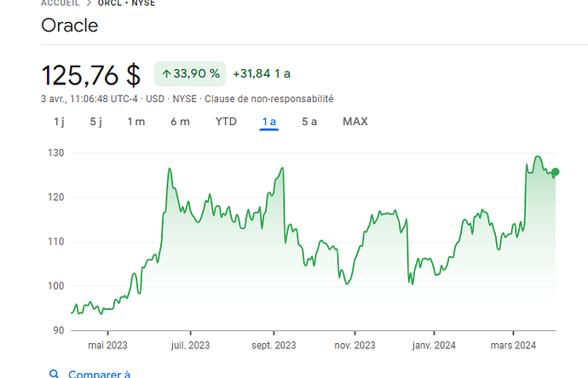This screenshot has width=588, height=378.
Task: Click the nov. 2023 axis label
Action: [355, 346]
